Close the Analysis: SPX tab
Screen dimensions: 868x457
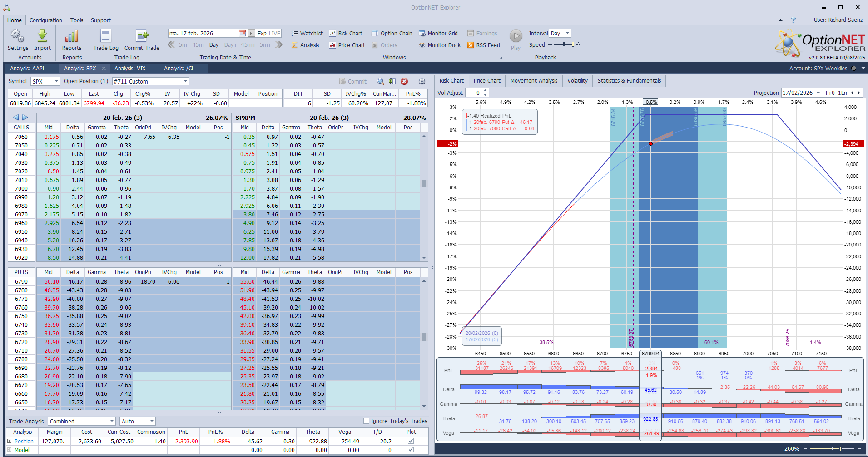pos(104,68)
